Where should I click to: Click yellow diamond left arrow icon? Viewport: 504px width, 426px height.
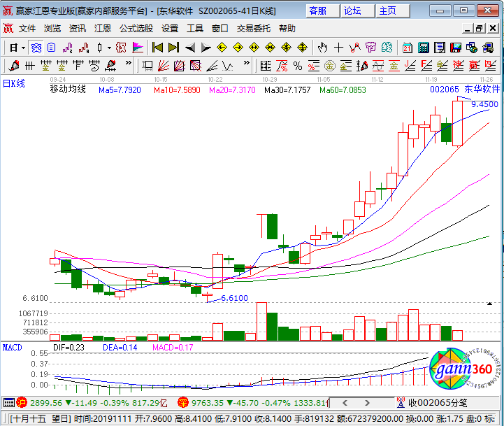pyautogui.click(x=222, y=48)
